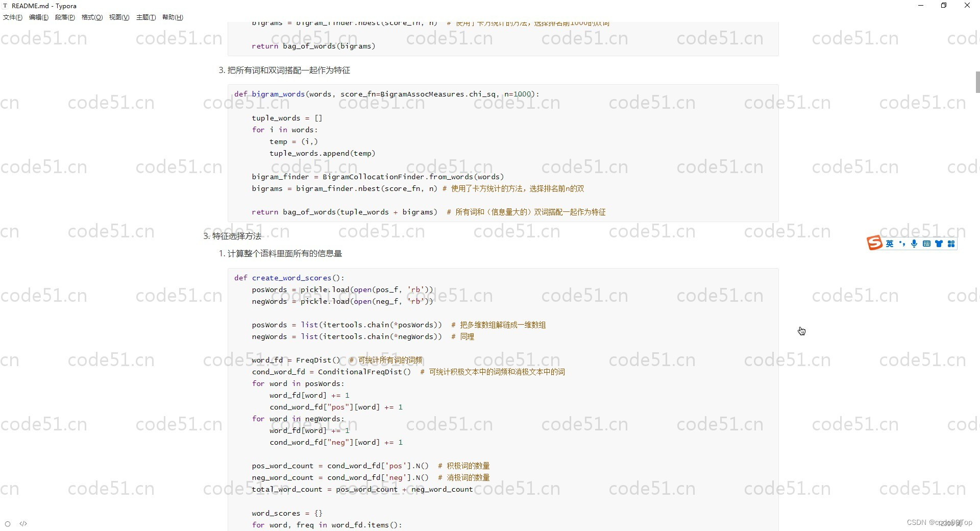980x531 pixels.
Task: Click the line for word in posWords:
Action: [298, 383]
